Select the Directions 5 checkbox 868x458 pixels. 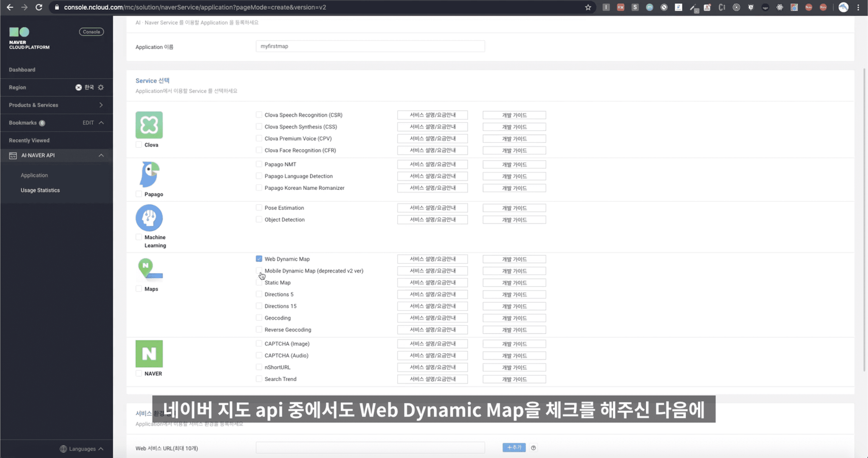pyautogui.click(x=259, y=294)
